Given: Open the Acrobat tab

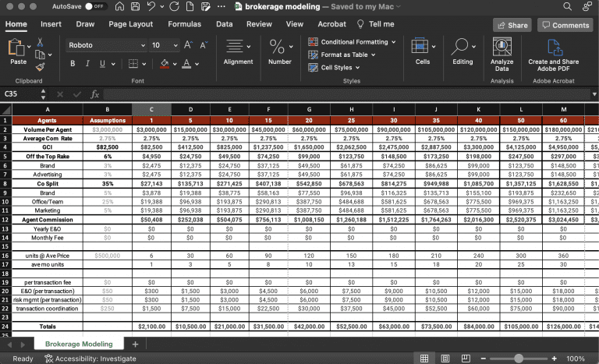Looking at the screenshot, I should tap(331, 24).
